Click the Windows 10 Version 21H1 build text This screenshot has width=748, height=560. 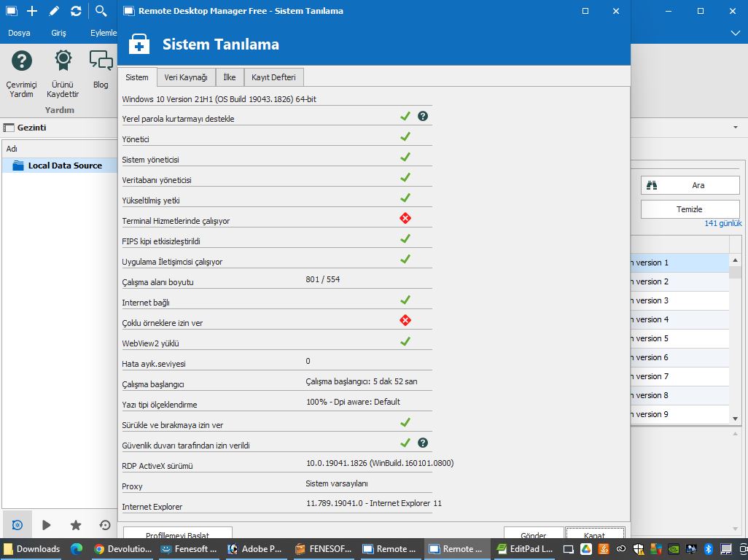[x=219, y=99]
